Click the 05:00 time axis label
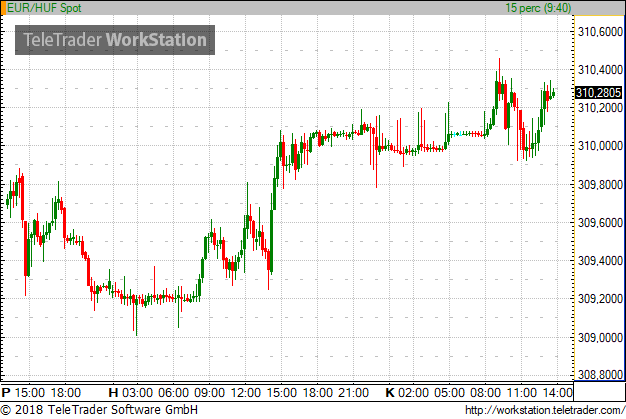Image resolution: width=626 pixels, height=419 pixels. tap(449, 393)
